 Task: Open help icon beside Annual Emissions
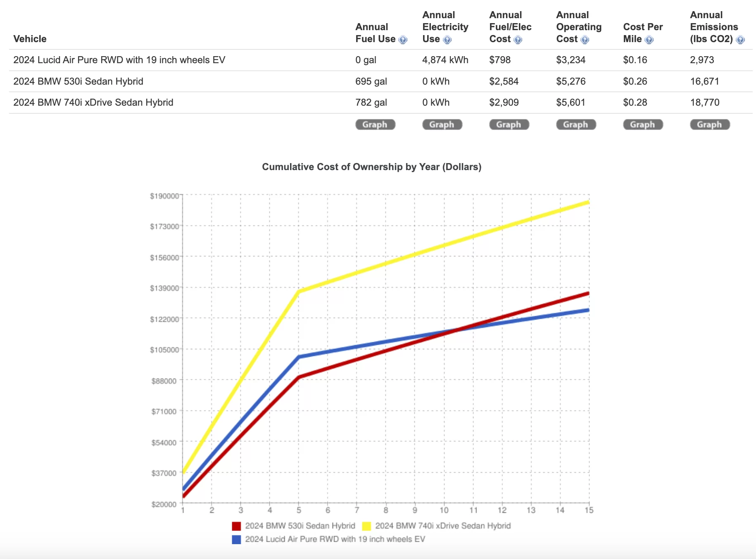point(740,40)
